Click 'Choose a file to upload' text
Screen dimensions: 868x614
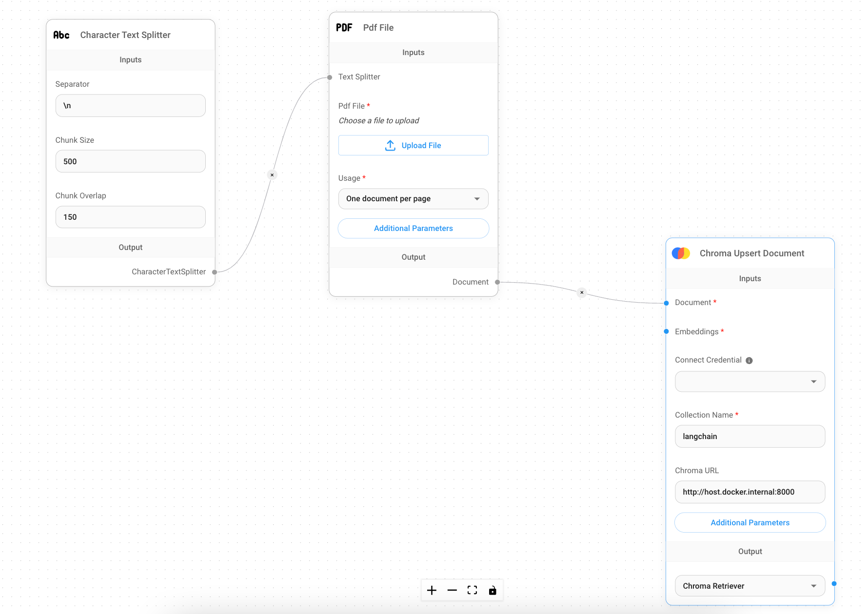point(379,121)
